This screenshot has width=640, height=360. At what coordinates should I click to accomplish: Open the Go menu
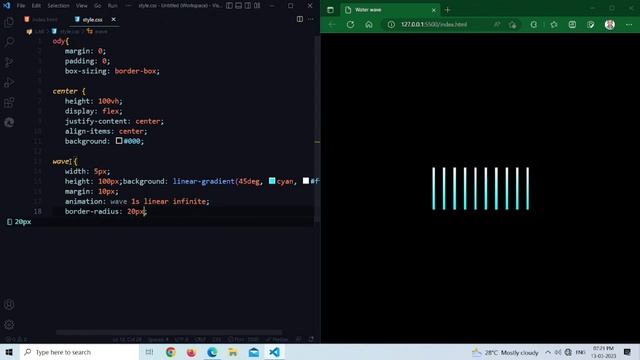pyautogui.click(x=98, y=6)
